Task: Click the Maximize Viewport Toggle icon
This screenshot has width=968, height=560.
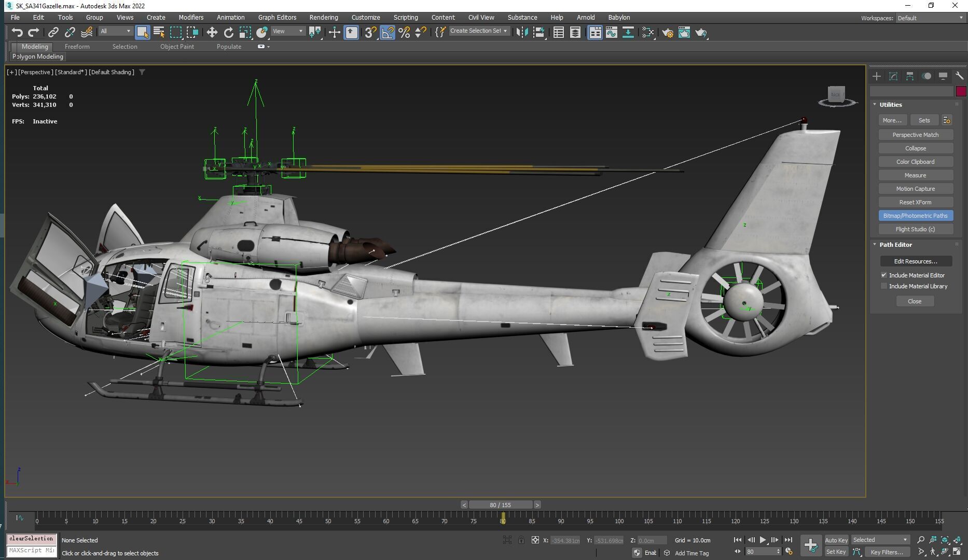Action: click(x=957, y=552)
